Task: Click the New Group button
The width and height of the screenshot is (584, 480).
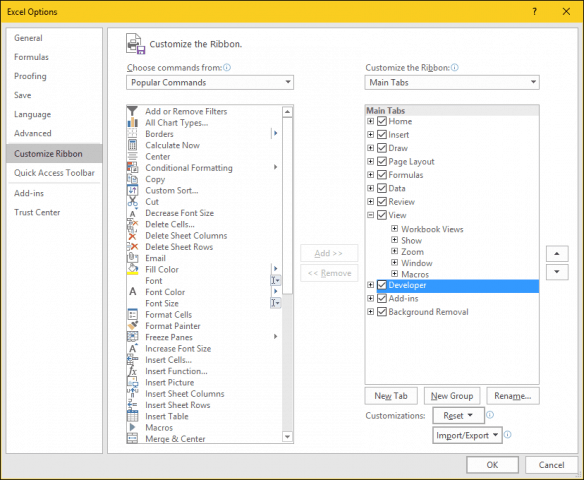Action: pyautogui.click(x=452, y=396)
